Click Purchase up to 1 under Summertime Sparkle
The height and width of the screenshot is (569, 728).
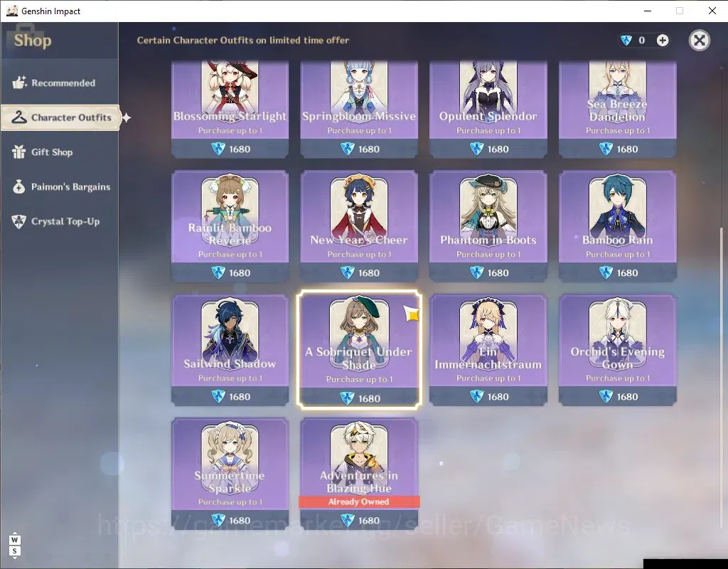point(230,501)
